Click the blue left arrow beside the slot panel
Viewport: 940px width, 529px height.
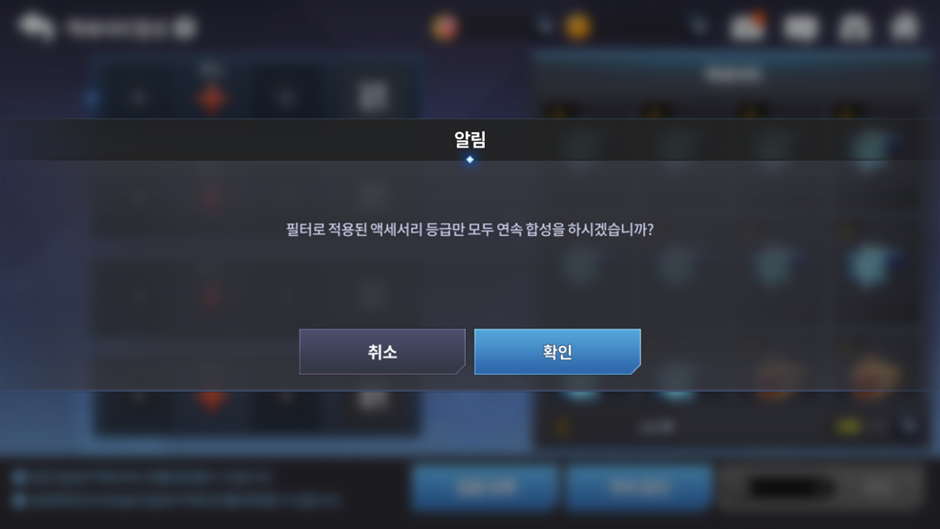point(92,98)
